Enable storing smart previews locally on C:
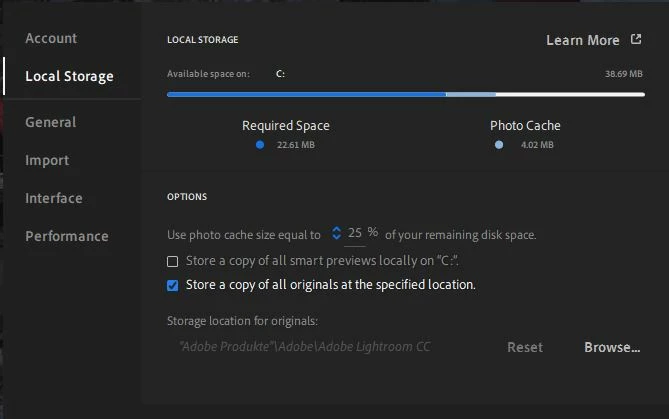 click(x=172, y=261)
